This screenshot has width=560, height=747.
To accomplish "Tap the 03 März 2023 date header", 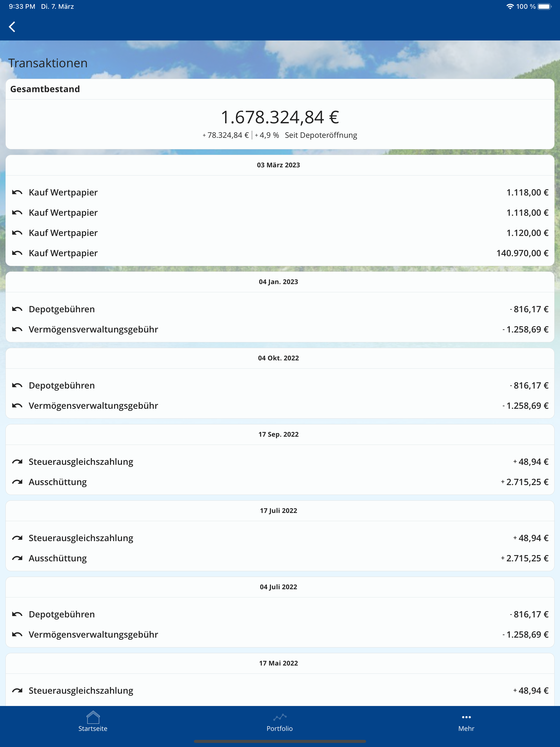I will click(279, 165).
